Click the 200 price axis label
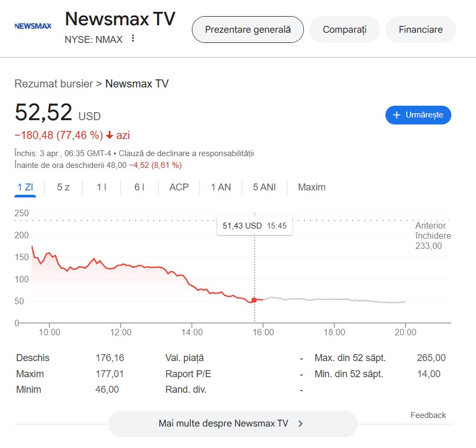 point(21,235)
